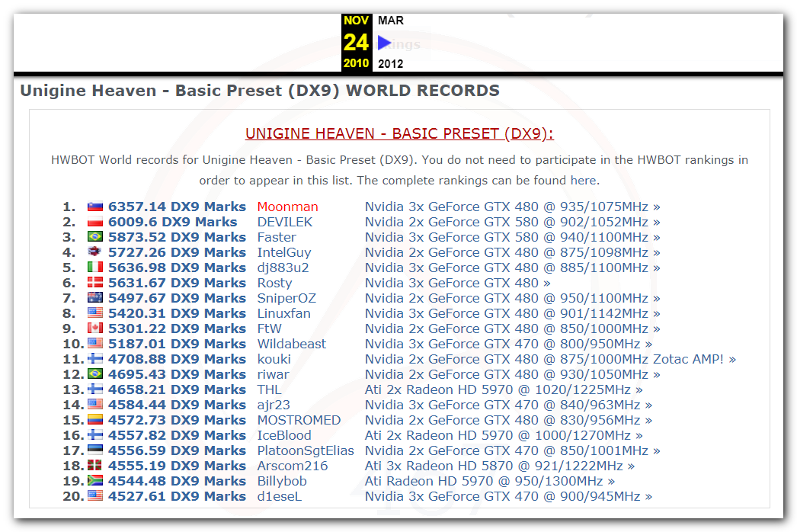Click the USA flag beside 4527.61 score
Image resolution: width=797 pixels, height=532 pixels.
tap(95, 496)
